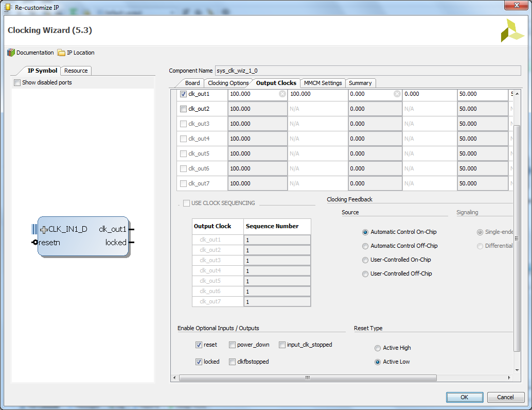Click the Xilinx logo in the header
The height and width of the screenshot is (410, 532).
[512, 30]
